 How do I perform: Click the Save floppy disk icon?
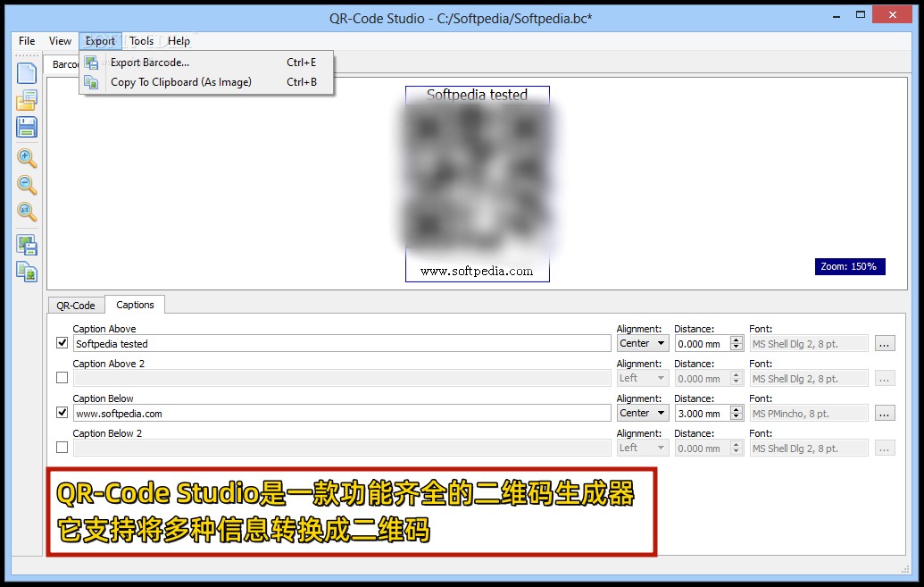pyautogui.click(x=27, y=127)
